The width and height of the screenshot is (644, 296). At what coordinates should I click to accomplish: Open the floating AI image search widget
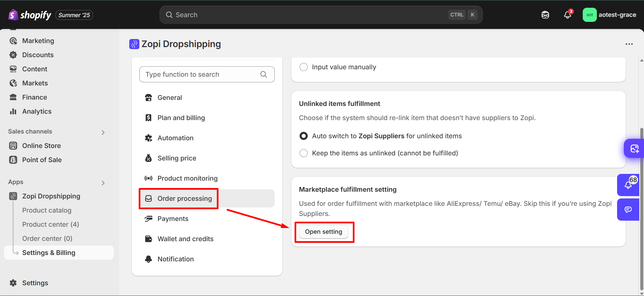pyautogui.click(x=634, y=148)
